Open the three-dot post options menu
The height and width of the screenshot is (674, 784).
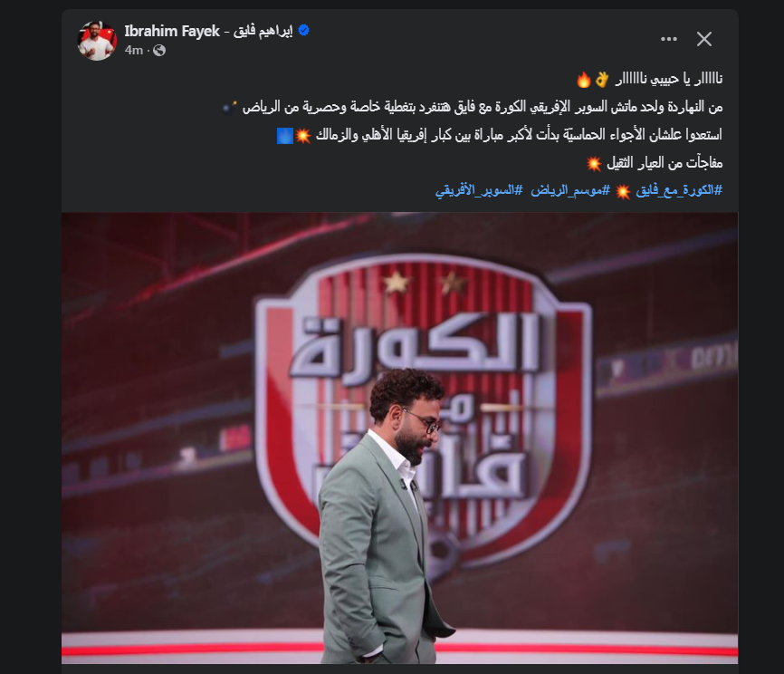point(668,39)
